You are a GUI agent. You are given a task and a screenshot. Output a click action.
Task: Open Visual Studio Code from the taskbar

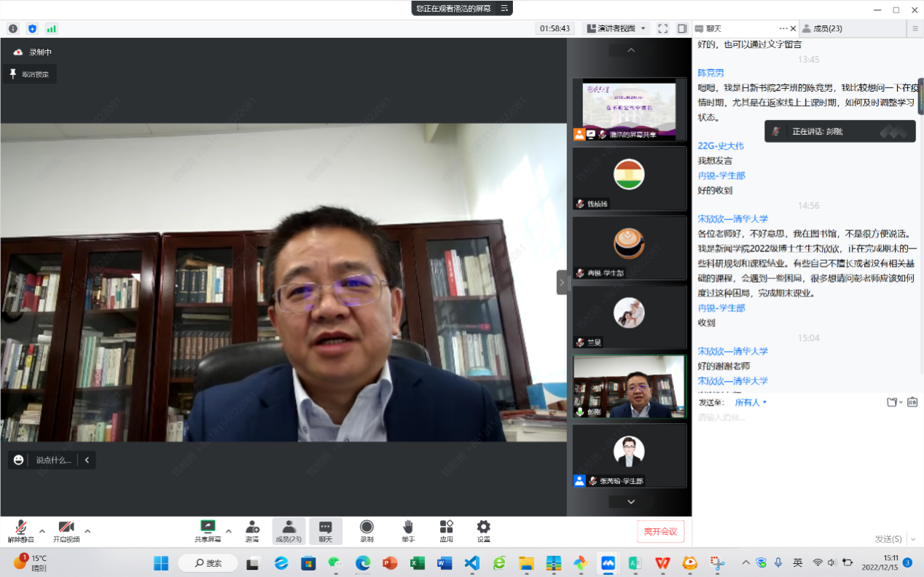[471, 562]
